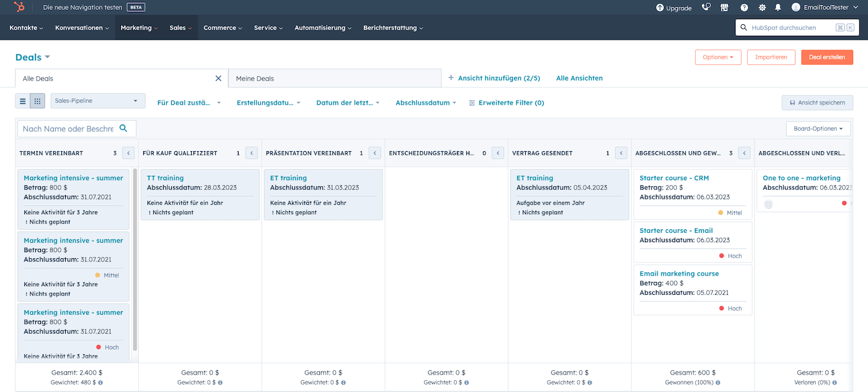Collapse the Termin vereinbart column
The width and height of the screenshot is (868, 392).
[x=128, y=153]
